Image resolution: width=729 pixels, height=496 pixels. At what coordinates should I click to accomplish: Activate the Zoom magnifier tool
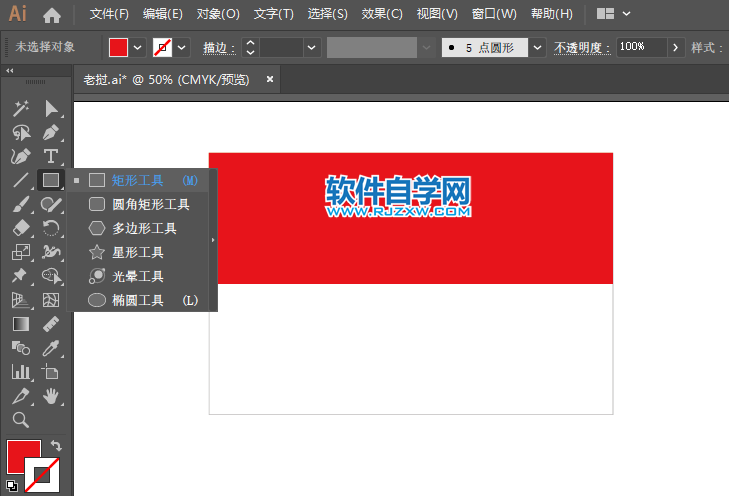(20, 420)
